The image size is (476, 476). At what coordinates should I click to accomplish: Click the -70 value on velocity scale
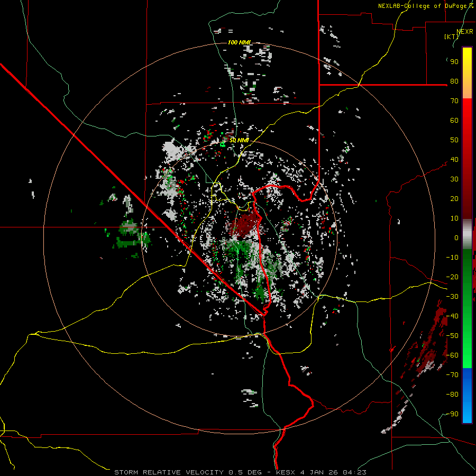pos(452,375)
